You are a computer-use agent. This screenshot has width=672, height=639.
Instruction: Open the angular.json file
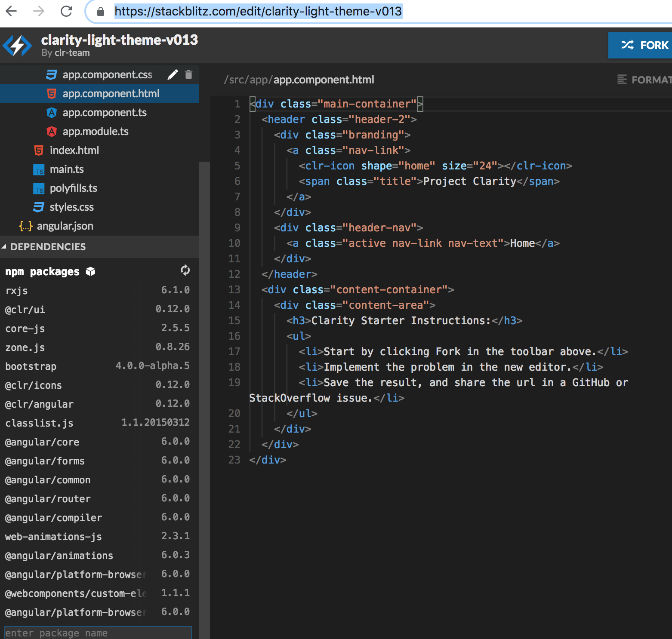pyautogui.click(x=65, y=226)
